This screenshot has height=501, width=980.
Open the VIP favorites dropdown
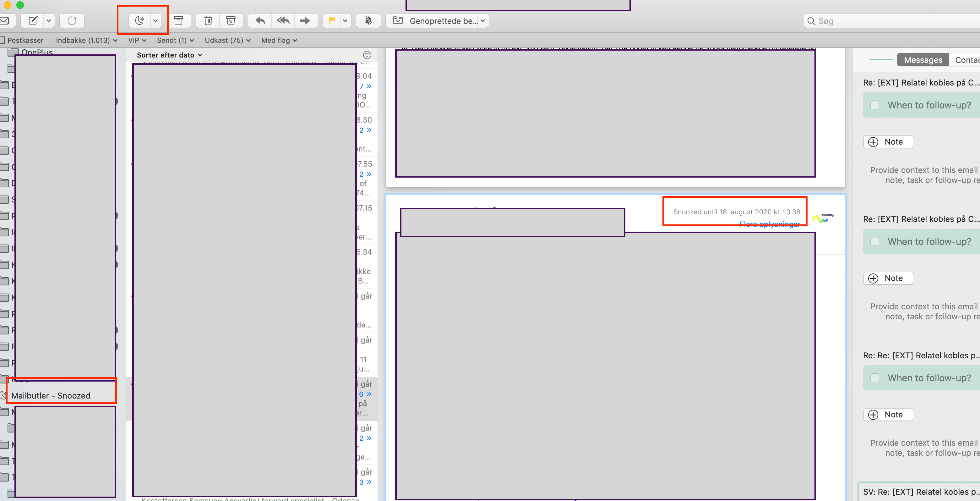click(x=137, y=40)
